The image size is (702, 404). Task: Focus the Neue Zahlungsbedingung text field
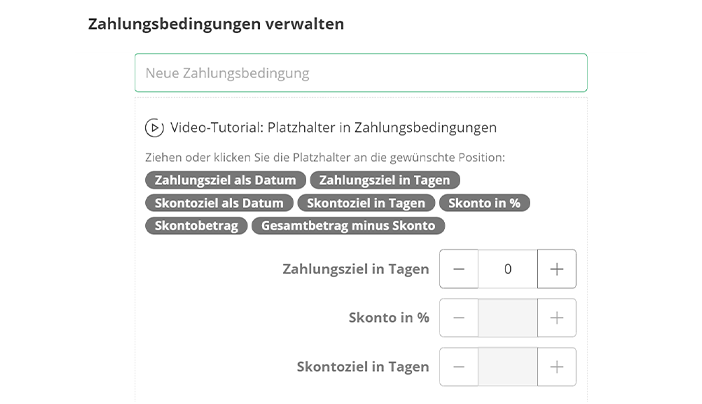click(x=361, y=73)
